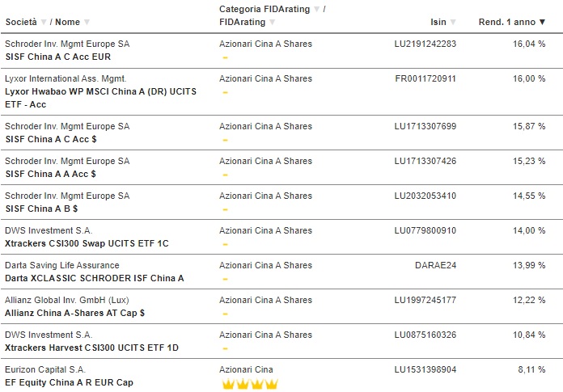Screen dimensions: 563x392
Task: Open Xtrackers Harvest CSI300 UCITS ETF 1D
Action: point(91,348)
